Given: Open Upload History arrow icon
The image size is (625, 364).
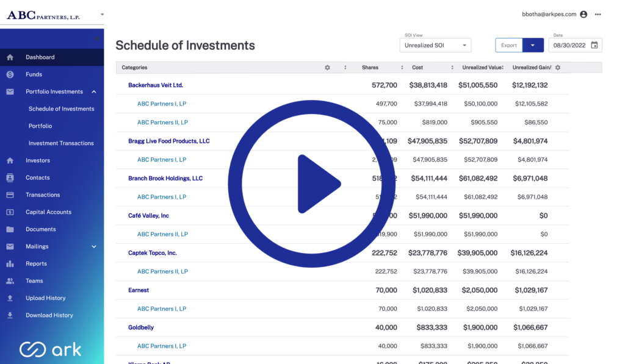Looking at the screenshot, I should coord(10,298).
